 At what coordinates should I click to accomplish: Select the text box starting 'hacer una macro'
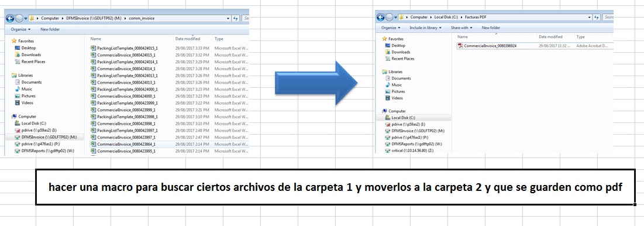[336, 187]
